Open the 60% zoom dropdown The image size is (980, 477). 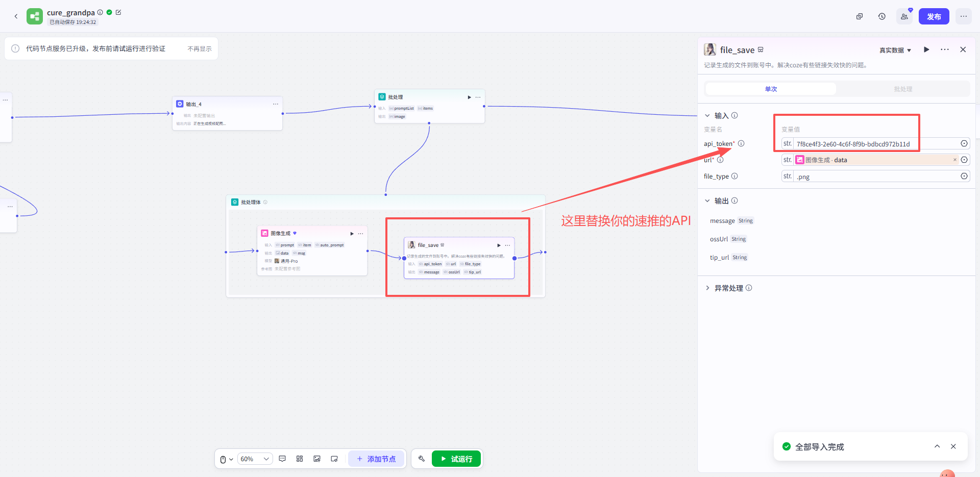pyautogui.click(x=255, y=459)
